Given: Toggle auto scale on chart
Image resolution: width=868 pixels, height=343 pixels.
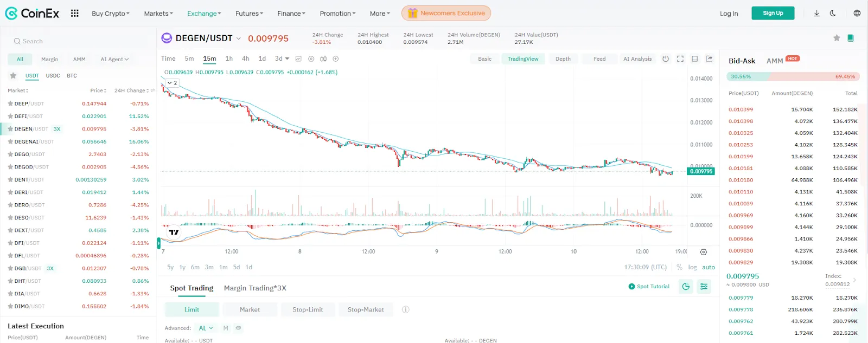Looking at the screenshot, I should click(709, 267).
